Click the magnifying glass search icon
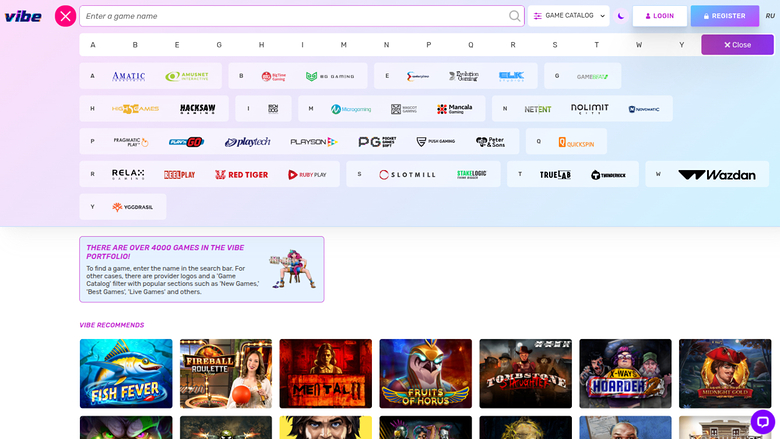 (514, 16)
